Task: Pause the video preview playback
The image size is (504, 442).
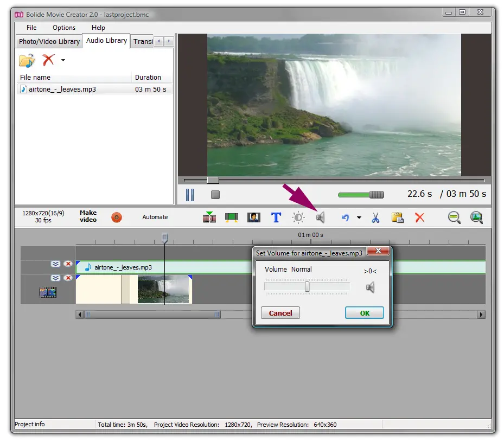Action: pyautogui.click(x=190, y=194)
